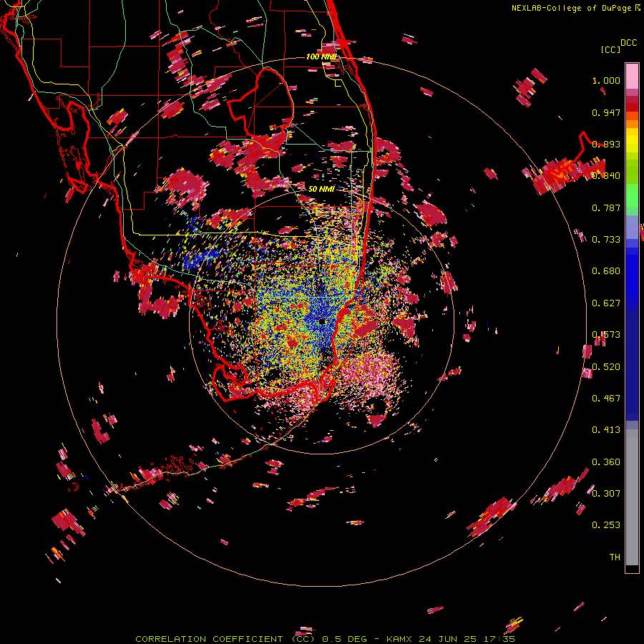This screenshot has height=644, width=644.
Task: Click the 0.307 scale value
Action: click(x=606, y=493)
